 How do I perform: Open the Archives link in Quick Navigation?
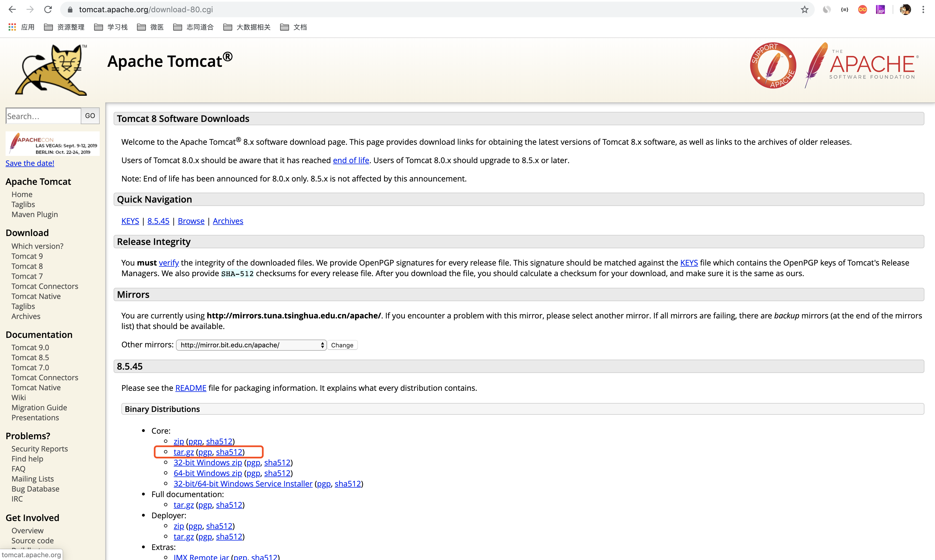point(228,221)
